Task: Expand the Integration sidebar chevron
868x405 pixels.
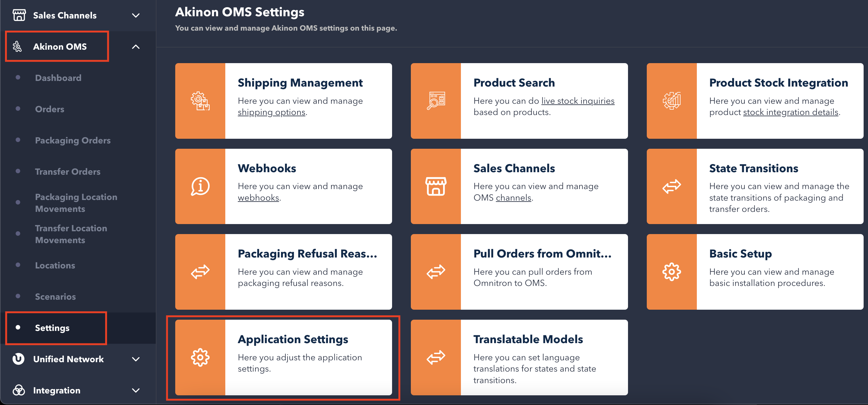Action: click(x=135, y=391)
